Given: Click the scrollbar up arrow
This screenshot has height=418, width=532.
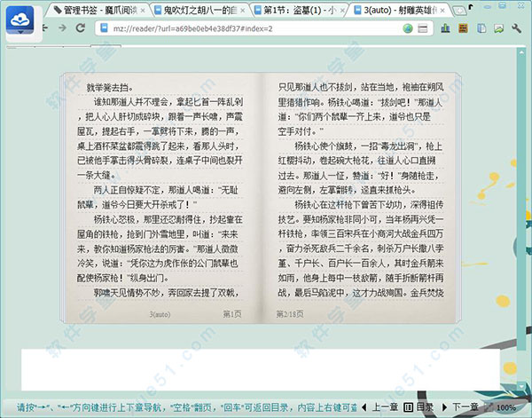Looking at the screenshot, I should coord(521,52).
